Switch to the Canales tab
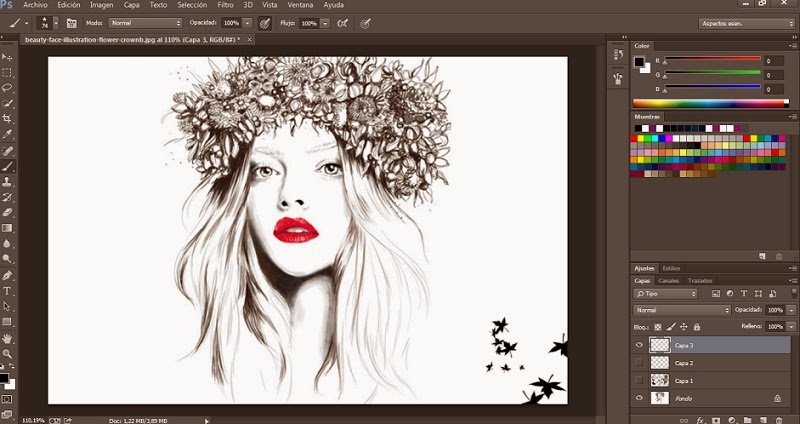Image resolution: width=800 pixels, height=424 pixels. pos(668,280)
